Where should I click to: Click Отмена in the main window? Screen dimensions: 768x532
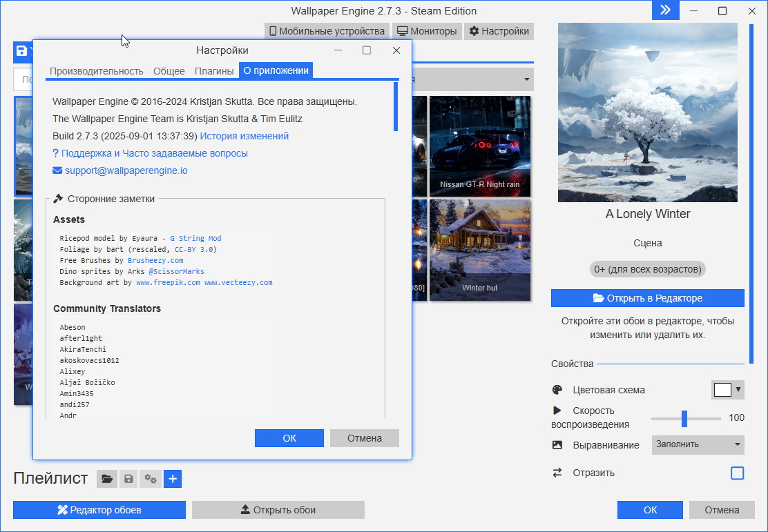(722, 509)
